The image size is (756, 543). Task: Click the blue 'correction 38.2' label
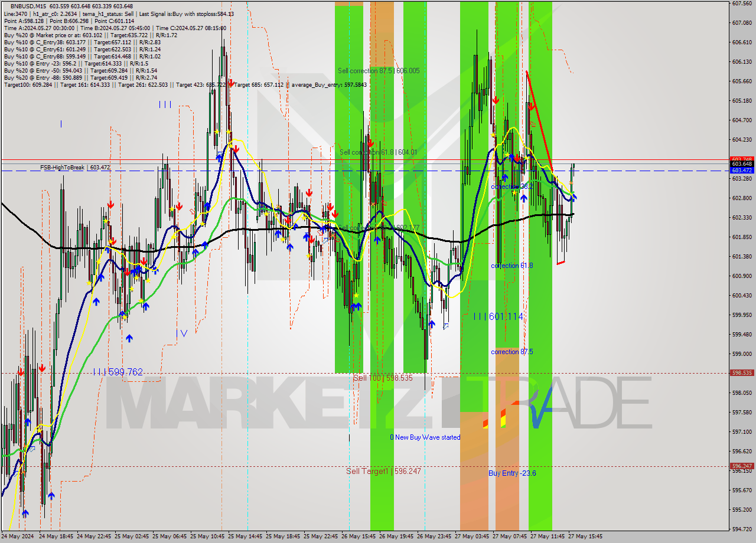511,186
